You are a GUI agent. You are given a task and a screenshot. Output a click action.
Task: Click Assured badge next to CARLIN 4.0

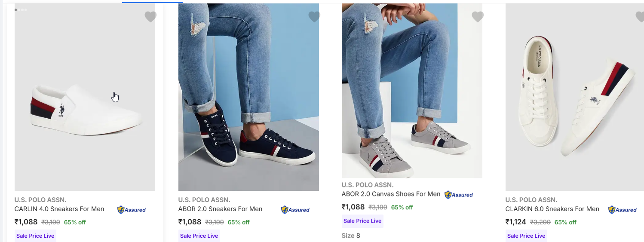tap(132, 210)
